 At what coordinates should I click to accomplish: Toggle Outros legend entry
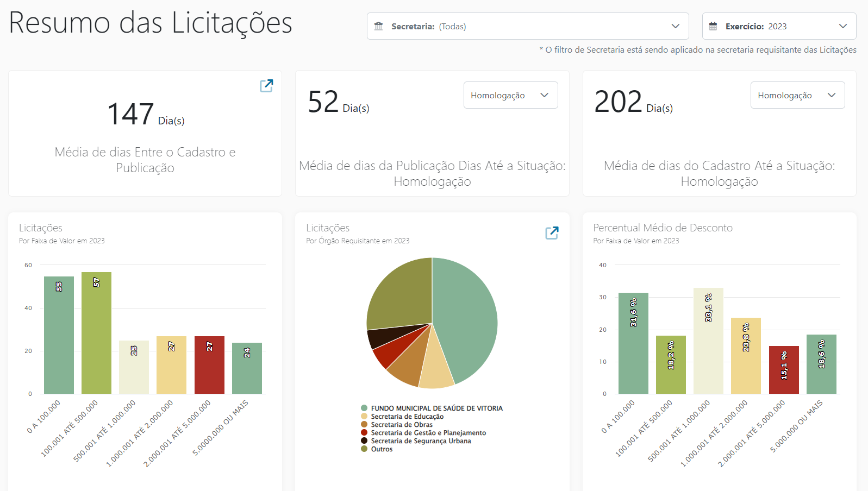(x=381, y=449)
